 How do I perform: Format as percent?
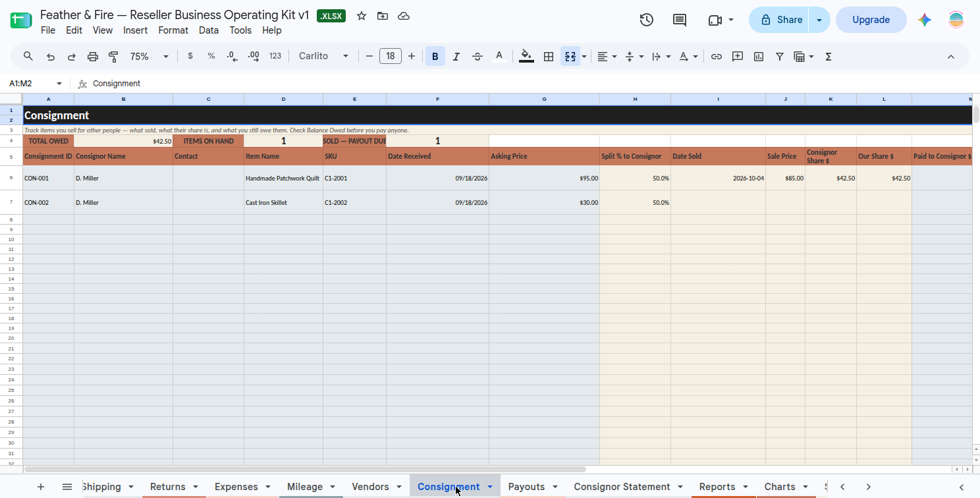pos(211,56)
